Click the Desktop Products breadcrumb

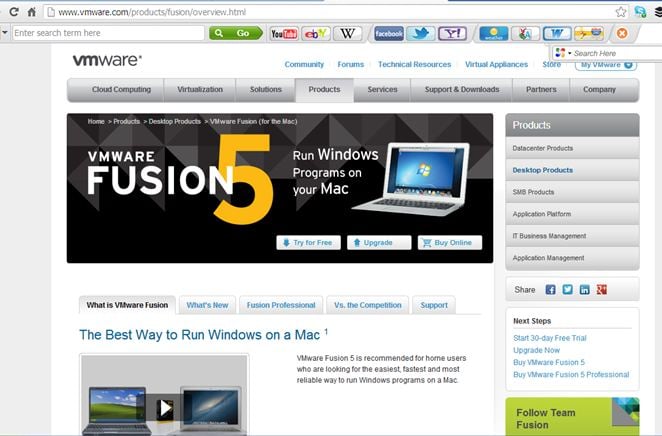[174, 122]
